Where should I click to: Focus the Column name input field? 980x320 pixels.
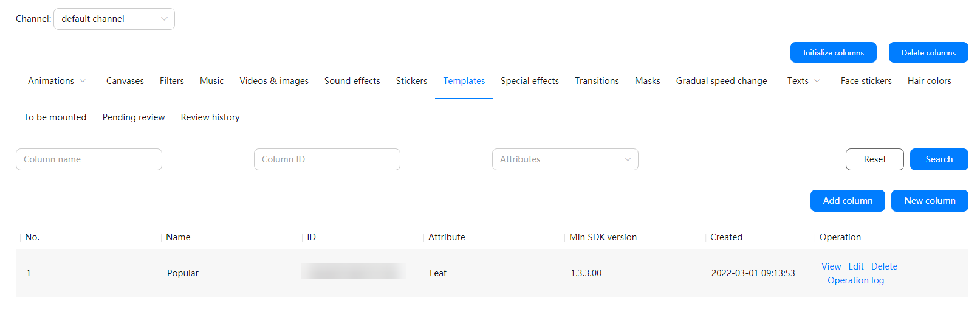pos(89,159)
